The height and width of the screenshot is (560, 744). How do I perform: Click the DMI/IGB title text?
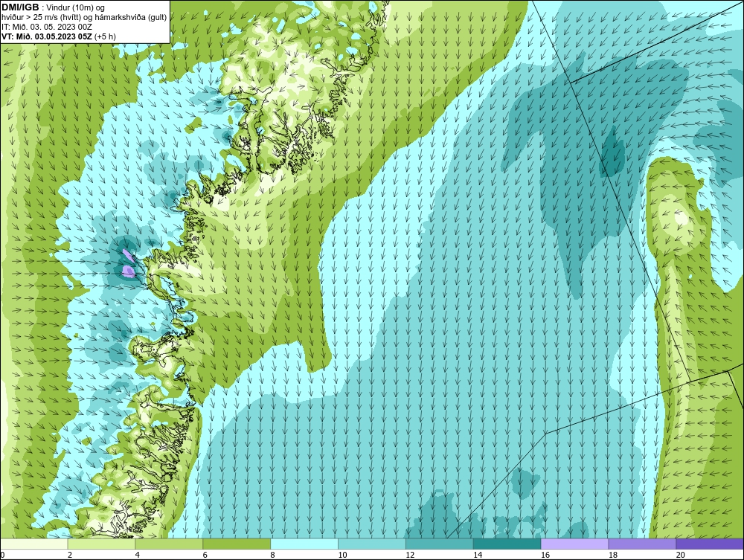[20, 7]
